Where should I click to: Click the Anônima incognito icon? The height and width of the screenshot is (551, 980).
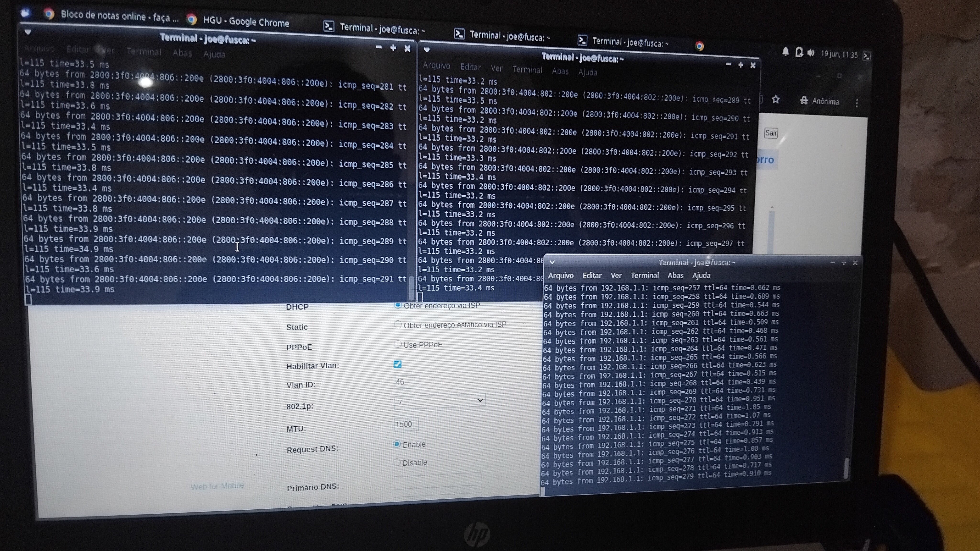click(x=804, y=100)
